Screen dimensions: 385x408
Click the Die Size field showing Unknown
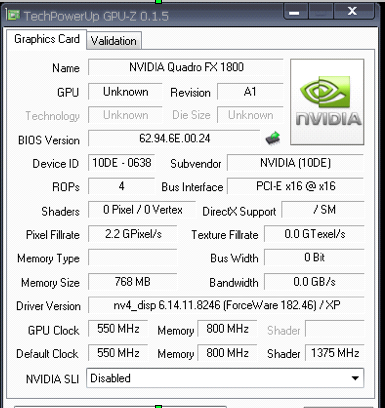tap(250, 115)
